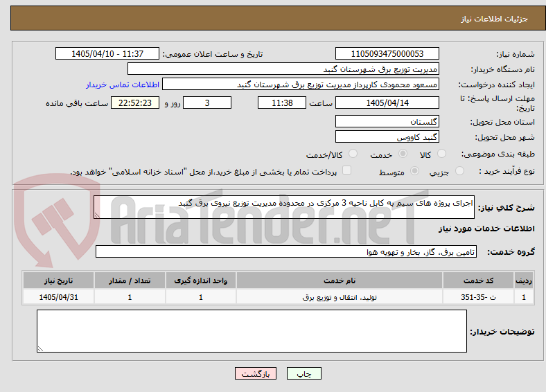Viewport: 546px width, 392px height.
Task: Click the row number cell in ردیف column
Action: coord(524,297)
